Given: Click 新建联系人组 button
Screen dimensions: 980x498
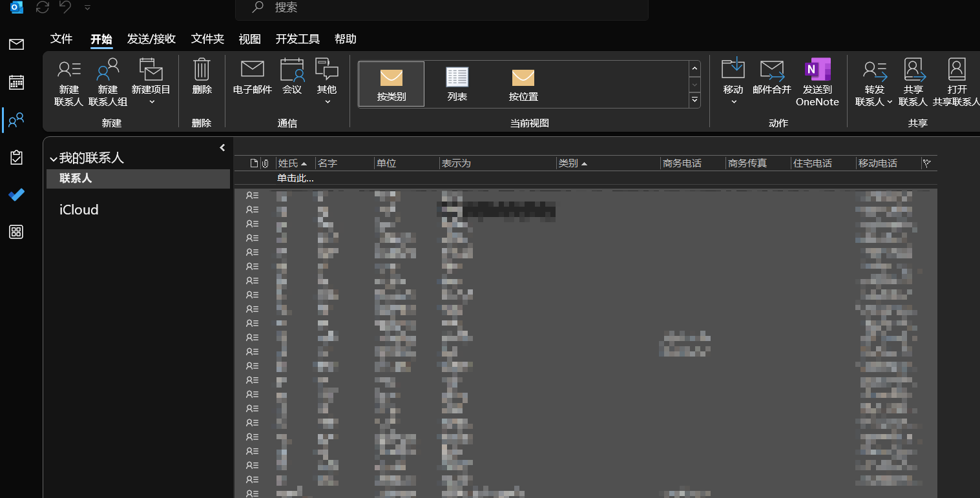Looking at the screenshot, I should [108, 83].
